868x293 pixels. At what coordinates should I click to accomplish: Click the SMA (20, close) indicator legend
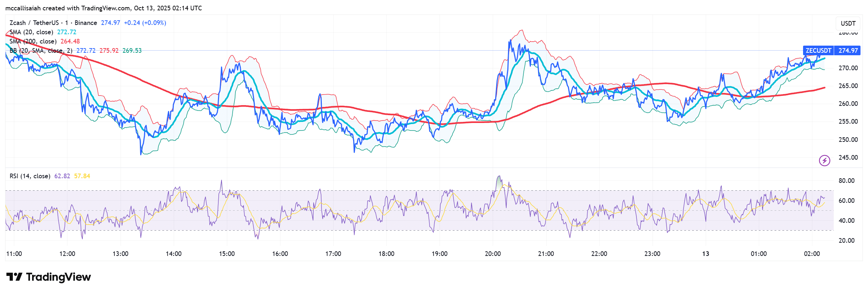point(31,32)
